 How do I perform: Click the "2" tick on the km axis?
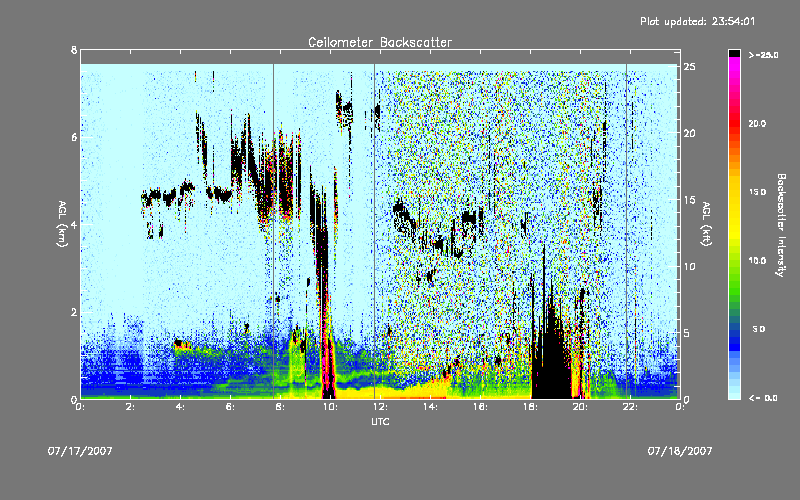[74, 312]
